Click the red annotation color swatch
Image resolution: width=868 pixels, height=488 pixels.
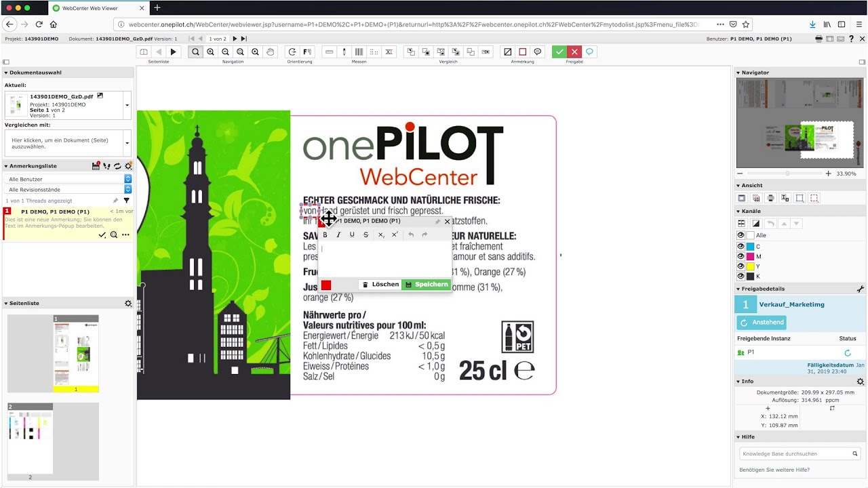point(326,285)
